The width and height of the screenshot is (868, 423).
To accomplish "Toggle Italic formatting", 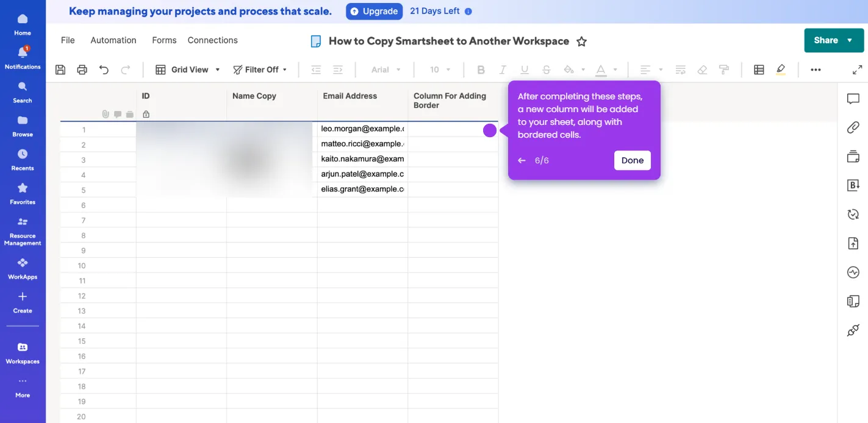I will (x=503, y=69).
